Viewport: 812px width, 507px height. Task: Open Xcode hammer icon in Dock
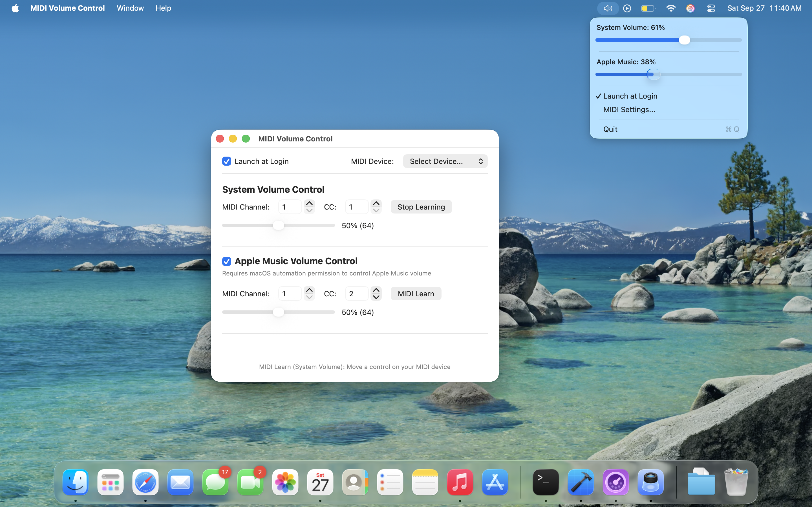581,482
